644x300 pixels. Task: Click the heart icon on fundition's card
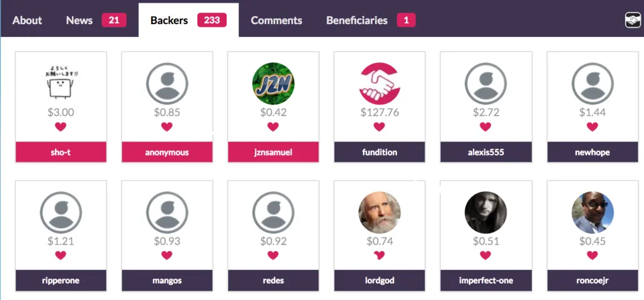click(x=379, y=127)
